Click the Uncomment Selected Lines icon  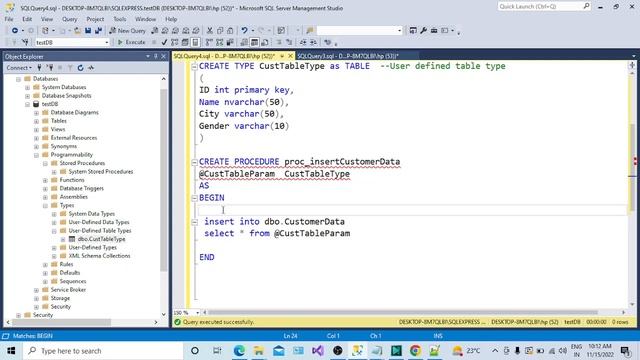[289, 42]
